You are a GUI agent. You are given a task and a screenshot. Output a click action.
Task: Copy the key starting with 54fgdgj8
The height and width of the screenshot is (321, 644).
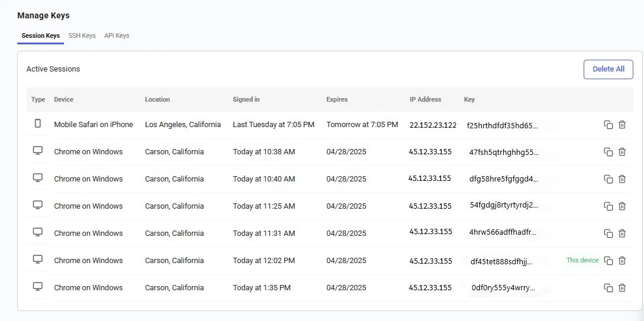pos(608,206)
